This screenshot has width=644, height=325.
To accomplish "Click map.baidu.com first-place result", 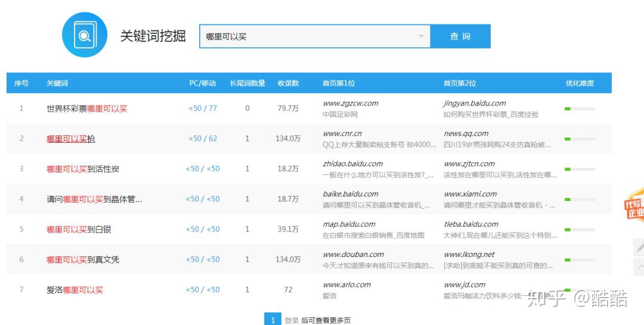I will [349, 224].
